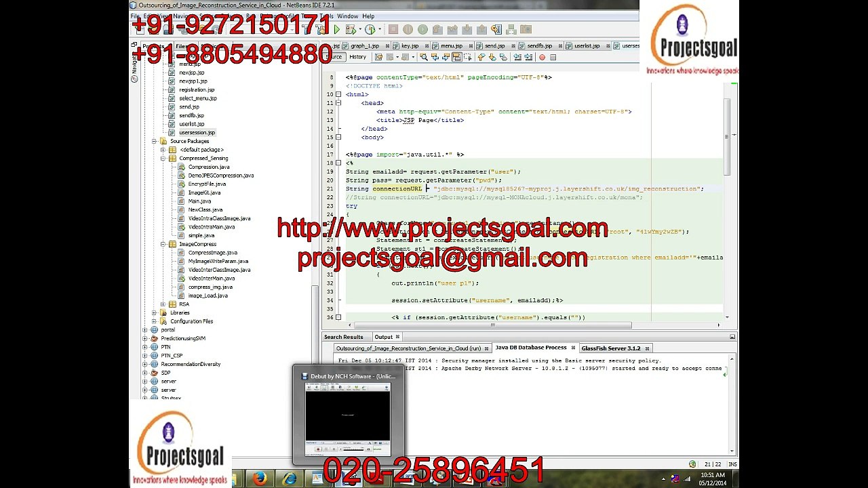Click the Find Selection magnifier icon
868x488 pixels.
pos(424,58)
